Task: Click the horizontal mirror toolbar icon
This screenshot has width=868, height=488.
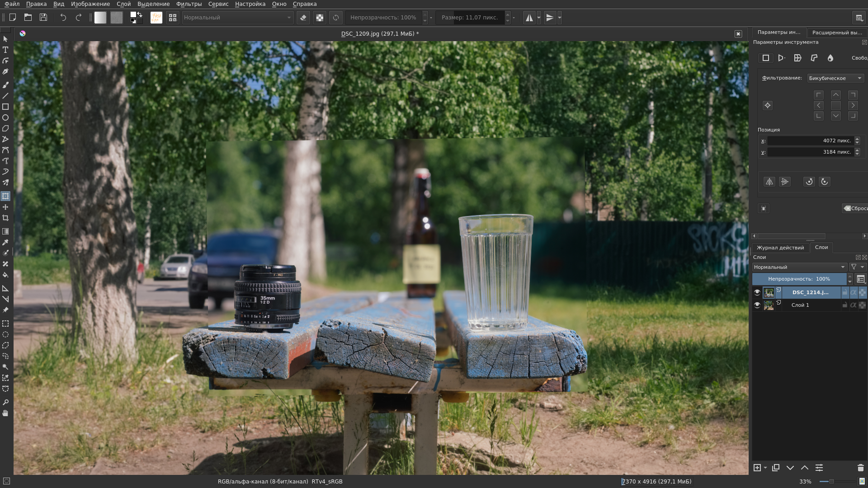Action: click(529, 18)
